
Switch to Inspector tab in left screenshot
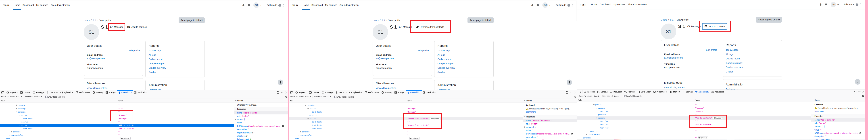(12, 92)
